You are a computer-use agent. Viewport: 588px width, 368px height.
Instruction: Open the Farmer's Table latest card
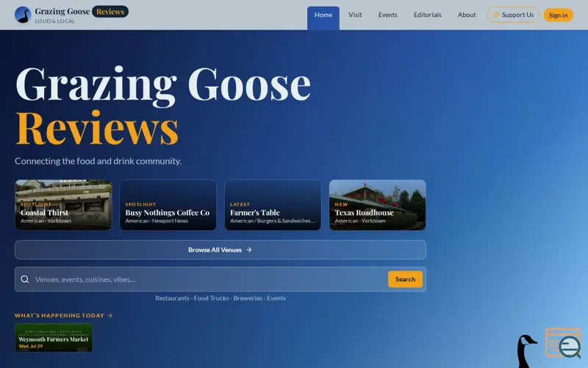273,205
